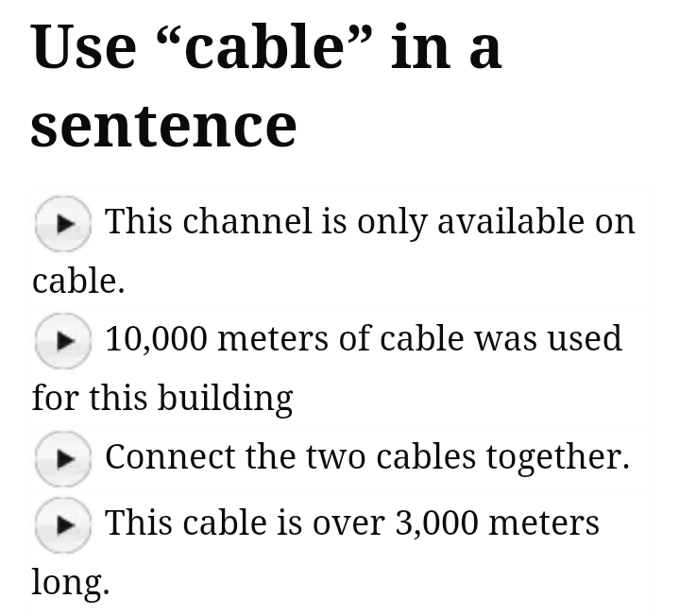The height and width of the screenshot is (616, 679).
Task: Play the "Connect the two cables together" audio
Action: tap(62, 458)
